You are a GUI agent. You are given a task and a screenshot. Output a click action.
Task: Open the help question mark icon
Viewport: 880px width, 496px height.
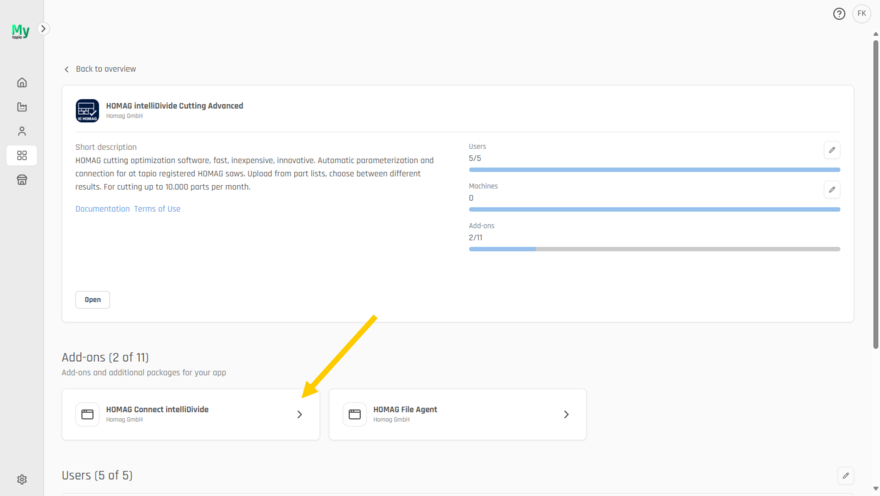click(839, 14)
